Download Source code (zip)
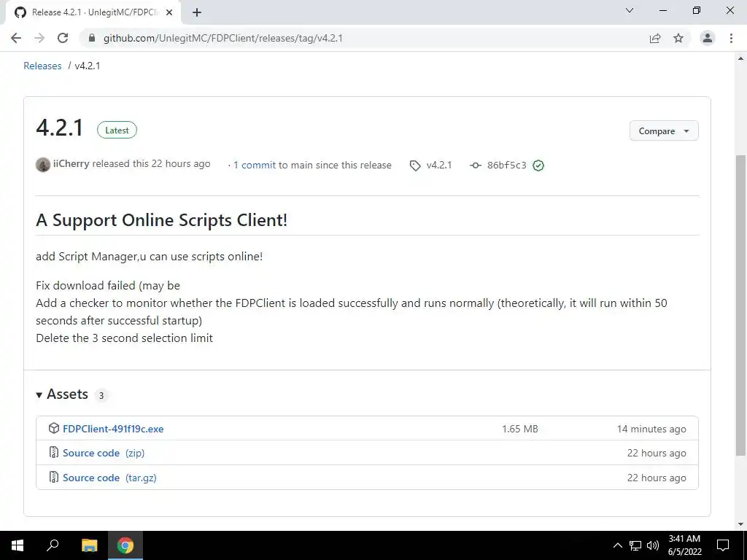 pos(104,453)
